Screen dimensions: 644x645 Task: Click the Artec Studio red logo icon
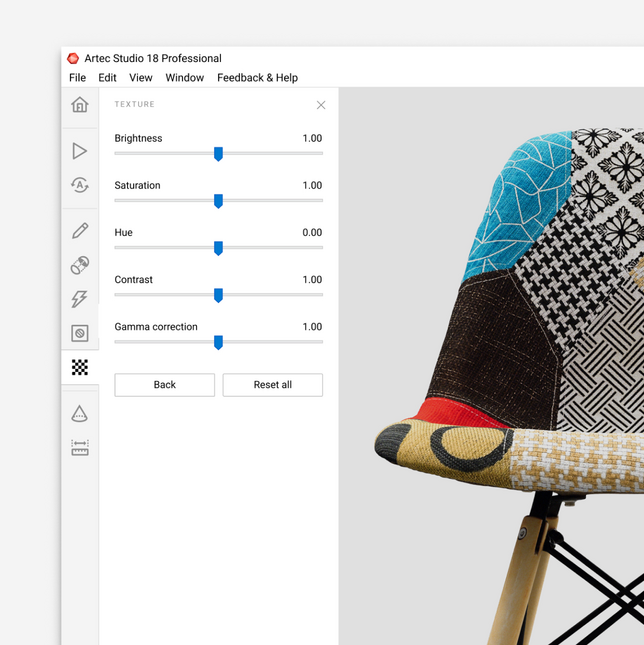point(73,58)
